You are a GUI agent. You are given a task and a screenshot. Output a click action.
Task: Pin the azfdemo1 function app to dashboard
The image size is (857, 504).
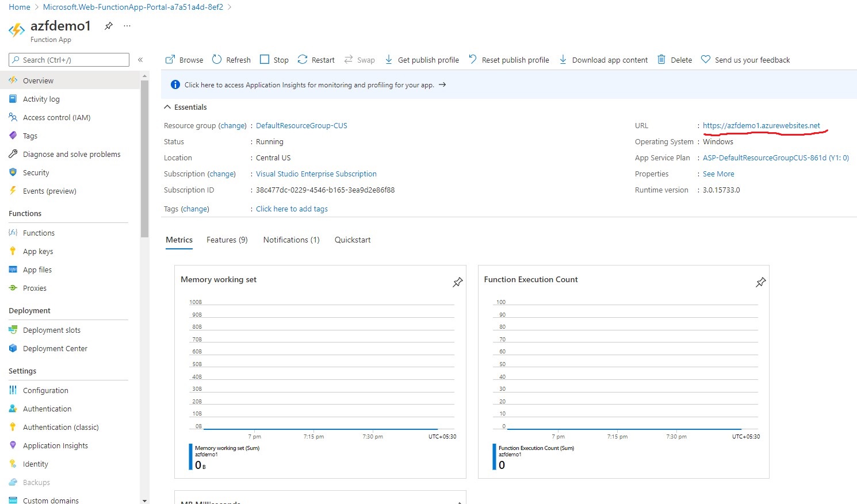[x=109, y=26]
